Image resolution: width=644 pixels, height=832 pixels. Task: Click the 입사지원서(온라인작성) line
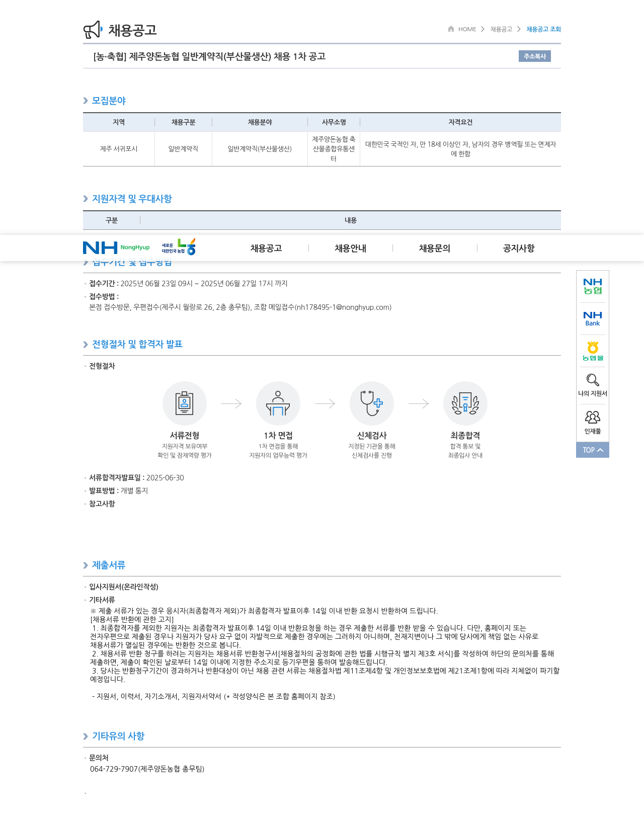(x=124, y=587)
